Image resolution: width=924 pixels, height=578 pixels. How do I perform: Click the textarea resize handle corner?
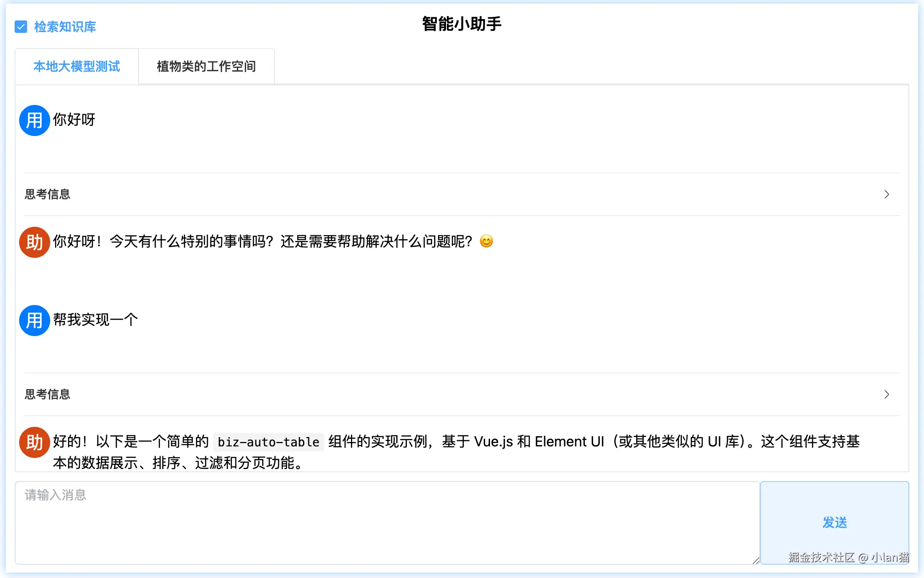(x=756, y=561)
